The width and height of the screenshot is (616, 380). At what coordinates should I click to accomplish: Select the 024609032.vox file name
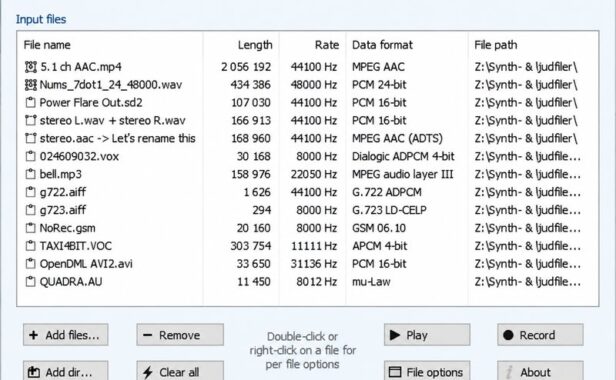pos(79,156)
